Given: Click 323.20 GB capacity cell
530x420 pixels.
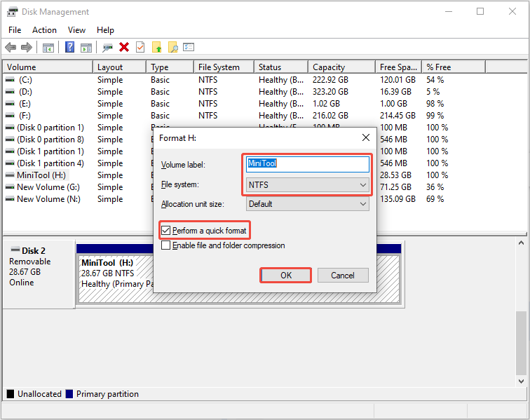Looking at the screenshot, I should (x=330, y=92).
